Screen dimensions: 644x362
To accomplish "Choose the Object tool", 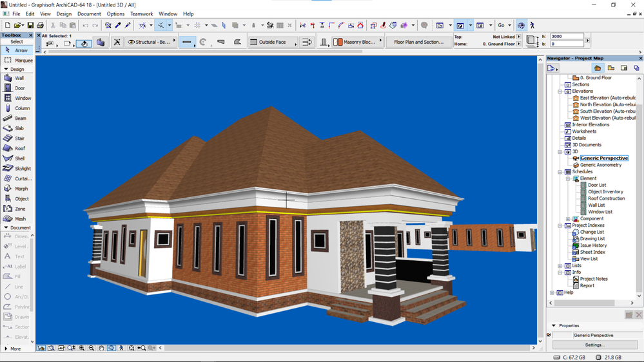I will pyautogui.click(x=16, y=198).
